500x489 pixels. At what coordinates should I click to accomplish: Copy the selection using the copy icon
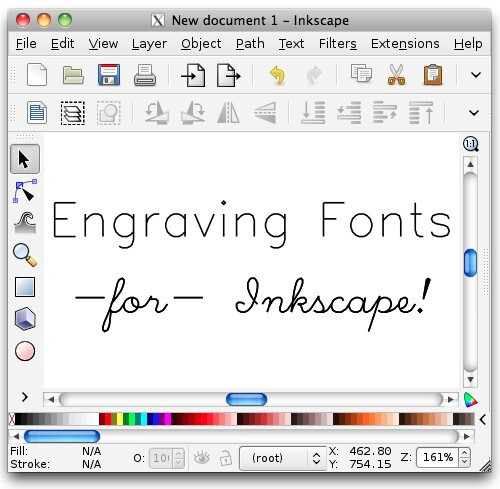click(x=361, y=74)
